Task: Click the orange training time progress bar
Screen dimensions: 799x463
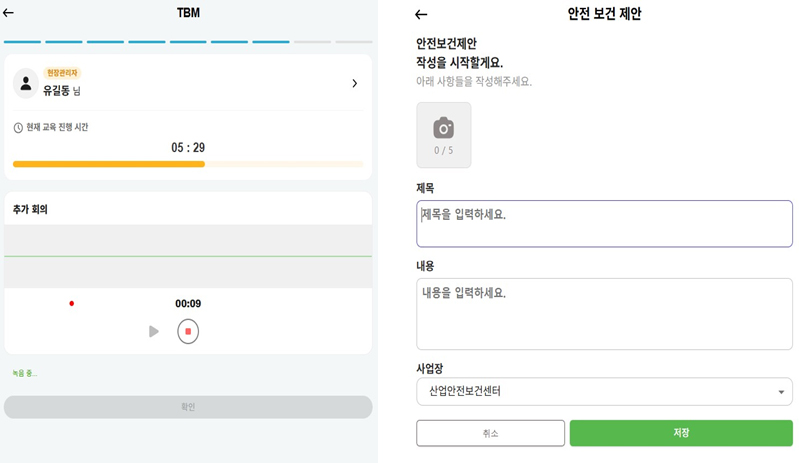Action: (109, 164)
